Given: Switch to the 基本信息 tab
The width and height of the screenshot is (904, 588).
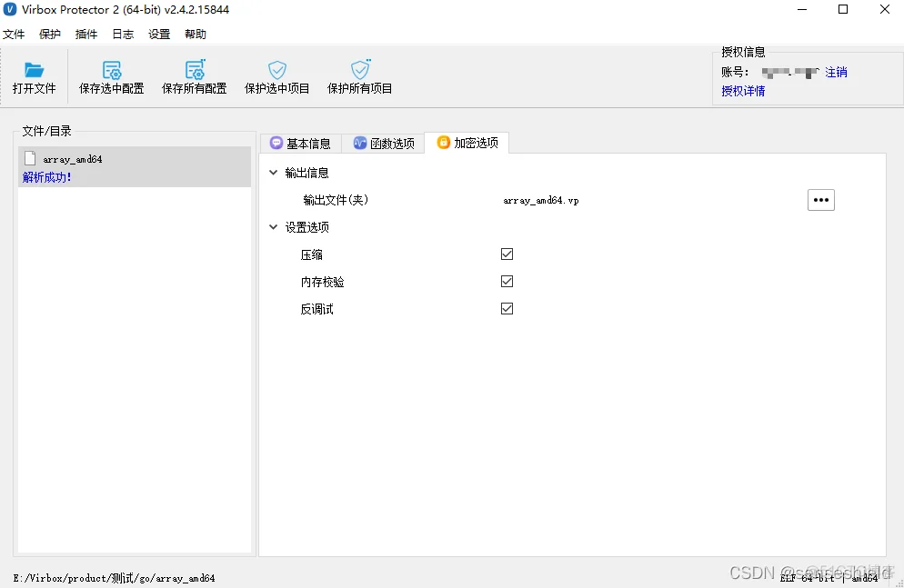Looking at the screenshot, I should tap(301, 144).
